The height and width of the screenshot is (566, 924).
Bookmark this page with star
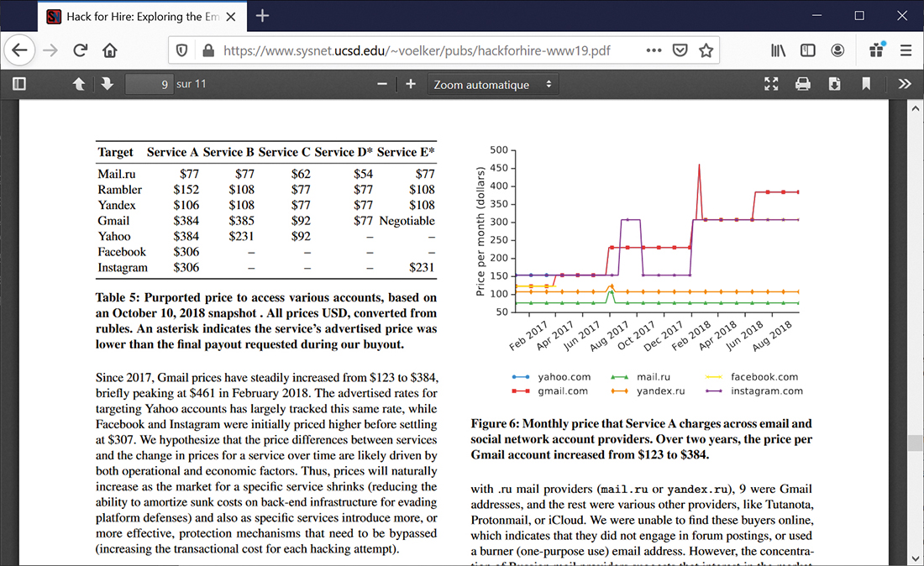tap(706, 50)
